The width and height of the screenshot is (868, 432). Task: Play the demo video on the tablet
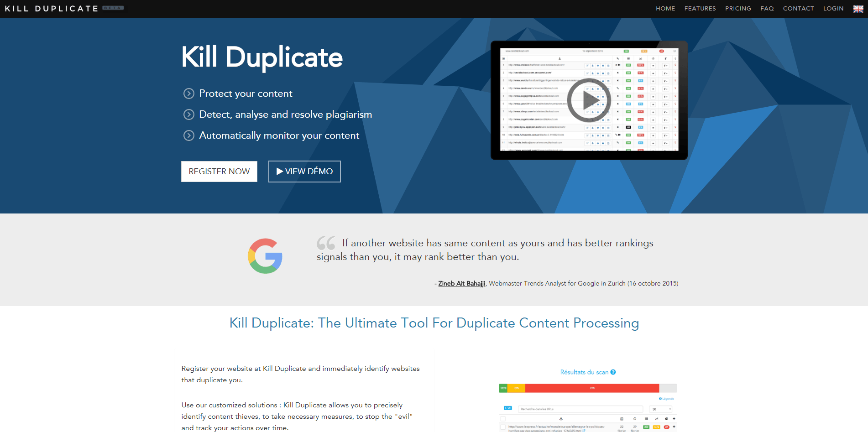tap(589, 100)
